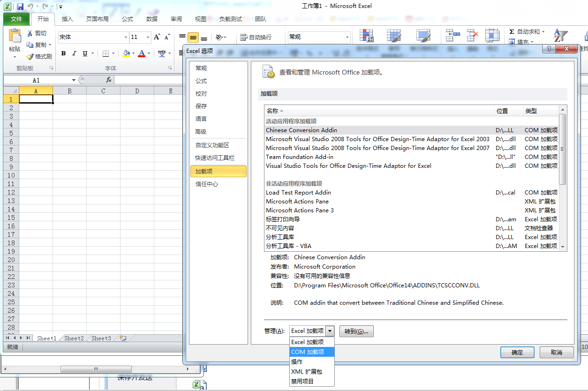Open the 管理 add-in type combo box
The width and height of the screenshot is (588, 391).
tap(312, 331)
